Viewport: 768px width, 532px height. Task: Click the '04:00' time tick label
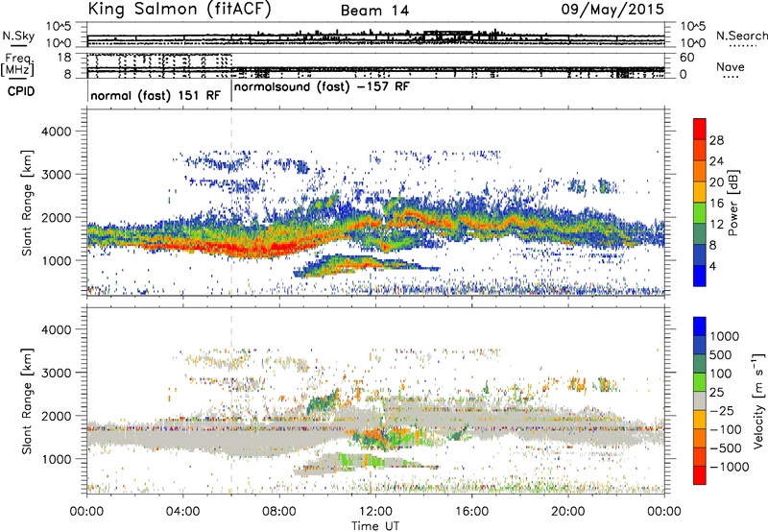(x=182, y=512)
